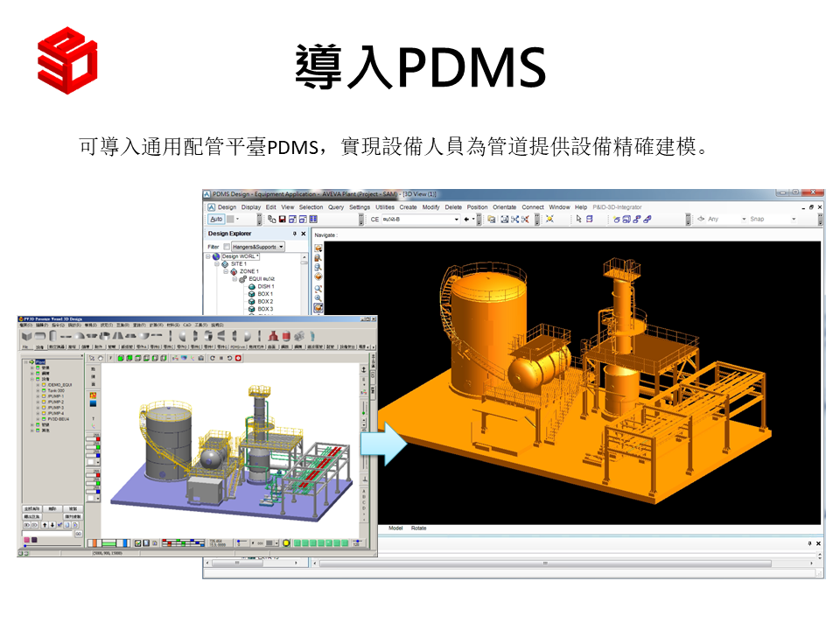840x630 pixels.
Task: Click the red funnel-shaped equipment icon
Action: coord(273,336)
